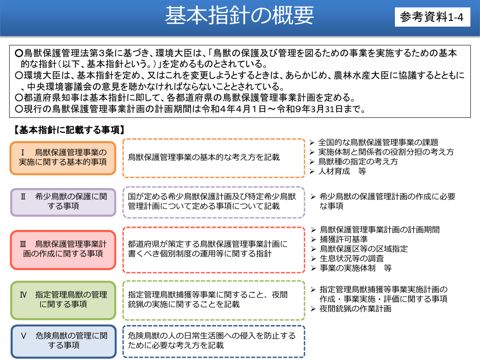Click bullet 指定管理鳥獣捕獲等事業実施計画の
480x360 pixels.
click(x=383, y=290)
